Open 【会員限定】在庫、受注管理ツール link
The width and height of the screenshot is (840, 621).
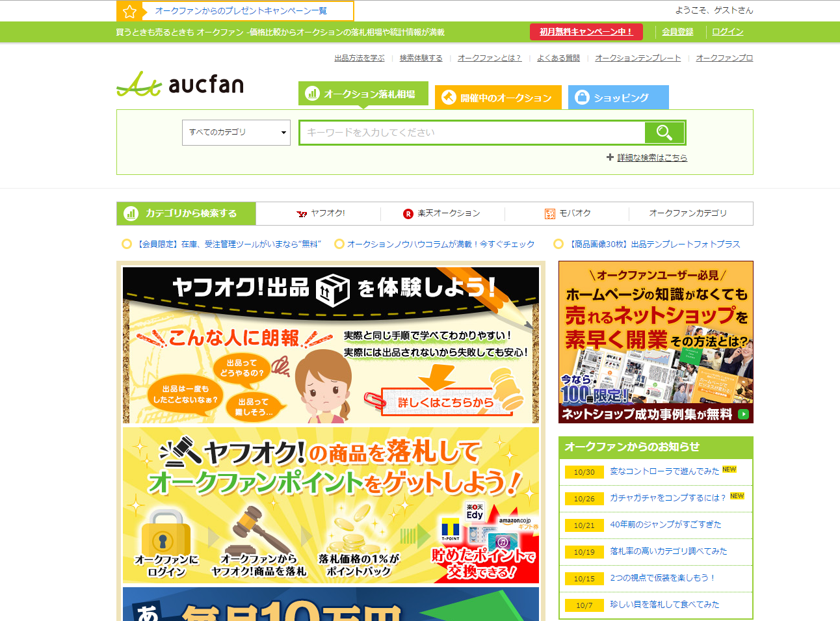[228, 244]
